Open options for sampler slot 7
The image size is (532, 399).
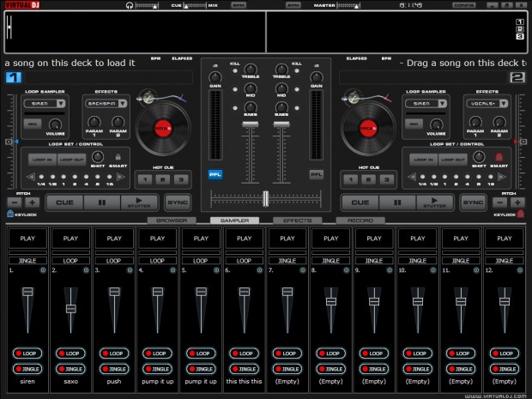point(303,270)
